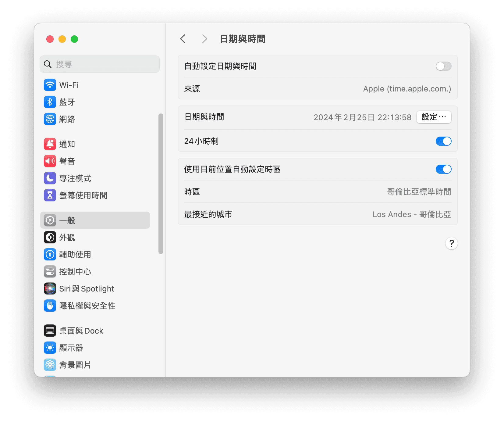Click the 來源 row label
Viewport: 504px width, 422px height.
tap(192, 89)
